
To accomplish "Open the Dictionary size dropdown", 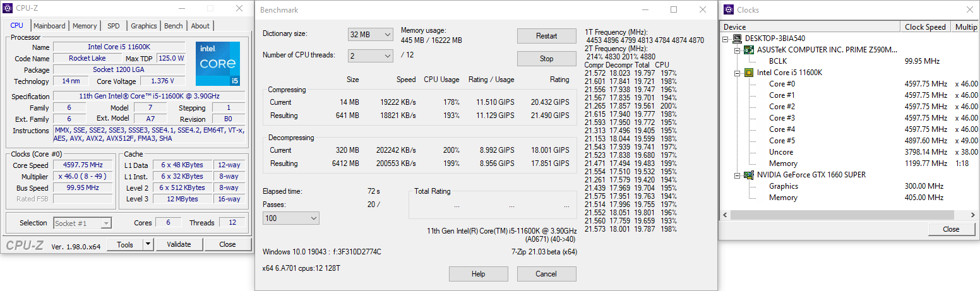I will 371,34.
